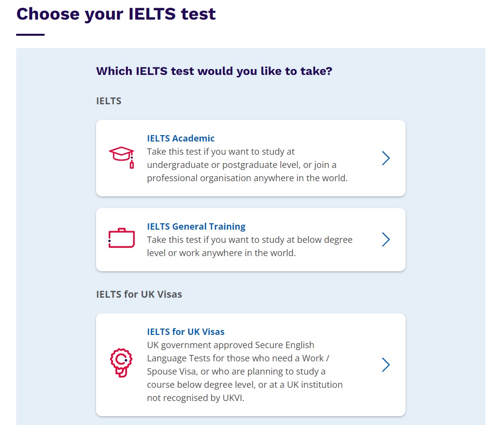Viewport: 504px width, 425px height.
Task: Click the 'Choose your IELTS test' page heading
Action: coord(116,14)
